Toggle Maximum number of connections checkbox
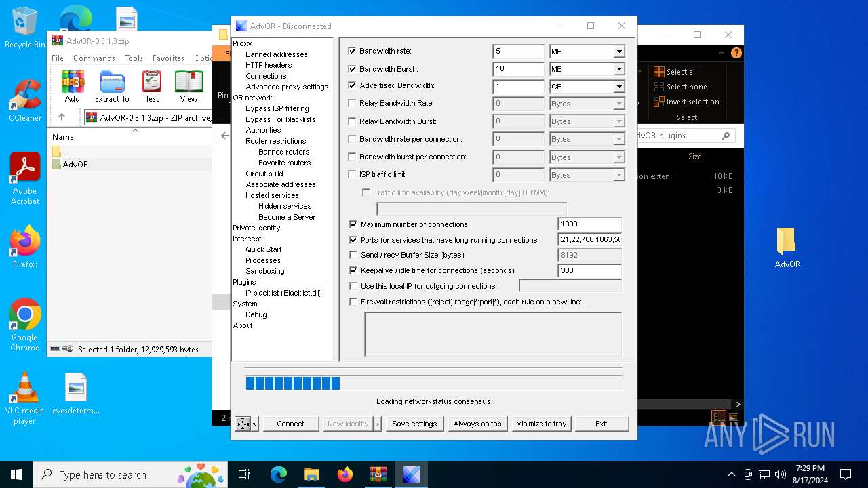868x488 pixels. pyautogui.click(x=353, y=224)
